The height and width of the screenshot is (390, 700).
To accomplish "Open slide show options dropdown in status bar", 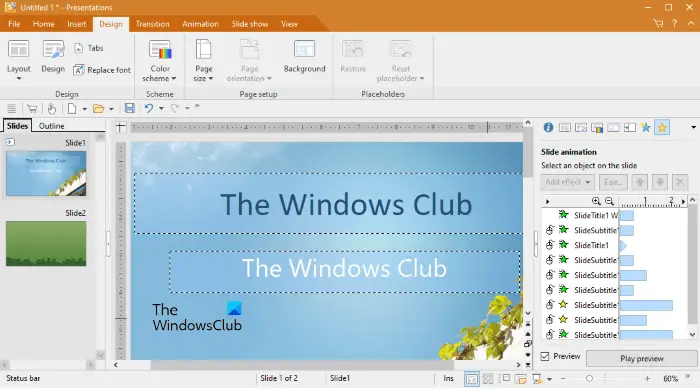I will tap(550, 379).
